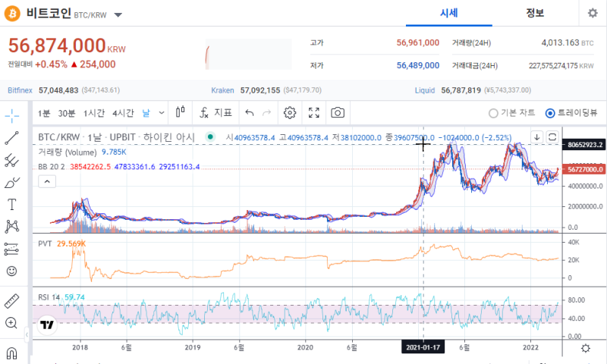The height and width of the screenshot is (364, 607).
Task: Select the 트레이딩뷰 radio option
Action: click(x=571, y=113)
